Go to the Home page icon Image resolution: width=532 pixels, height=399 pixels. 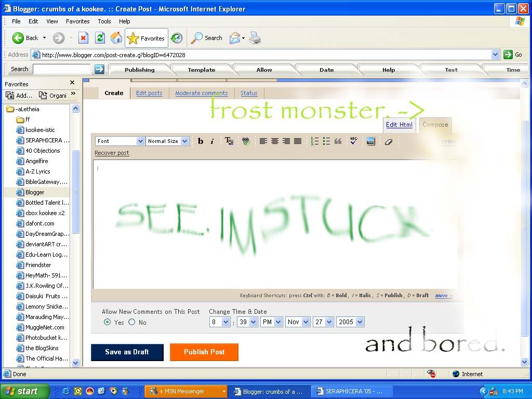116,38
